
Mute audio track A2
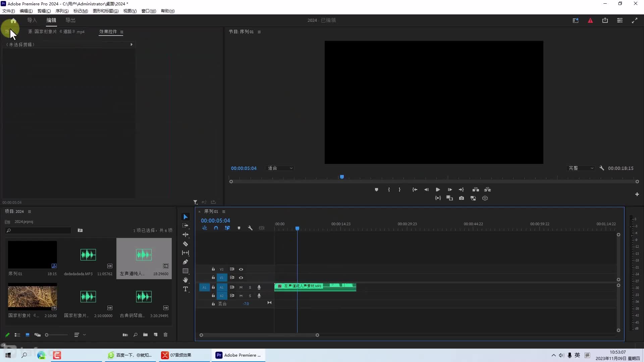(241, 296)
